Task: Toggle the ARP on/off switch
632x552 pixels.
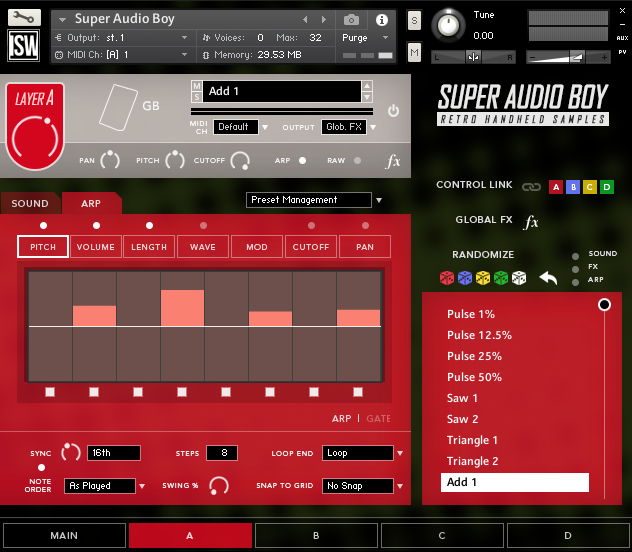Action: [303, 160]
